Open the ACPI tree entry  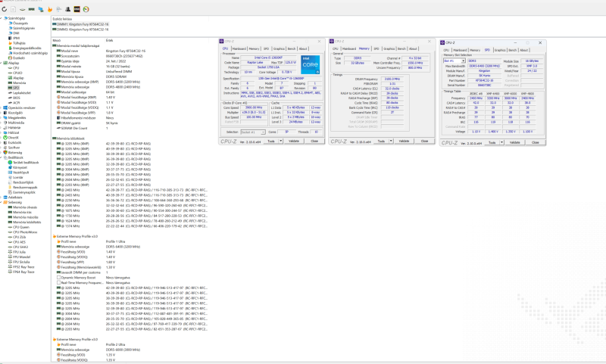(x=16, y=103)
